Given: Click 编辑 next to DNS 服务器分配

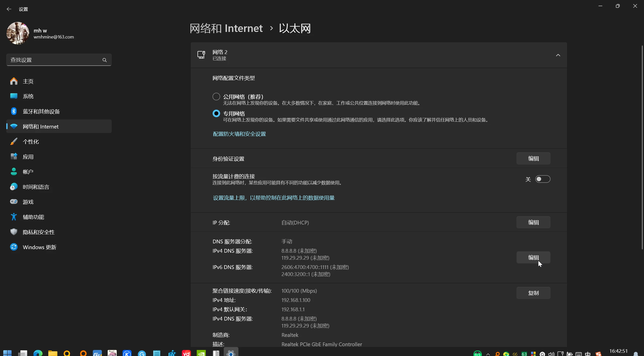Looking at the screenshot, I should coord(533,257).
